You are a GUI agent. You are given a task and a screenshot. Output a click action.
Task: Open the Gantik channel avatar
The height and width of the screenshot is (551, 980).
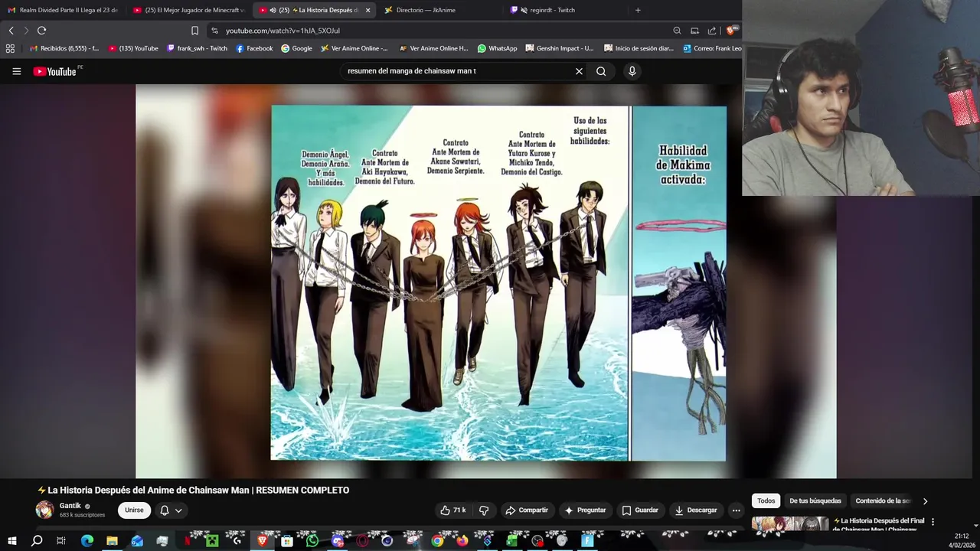point(45,510)
